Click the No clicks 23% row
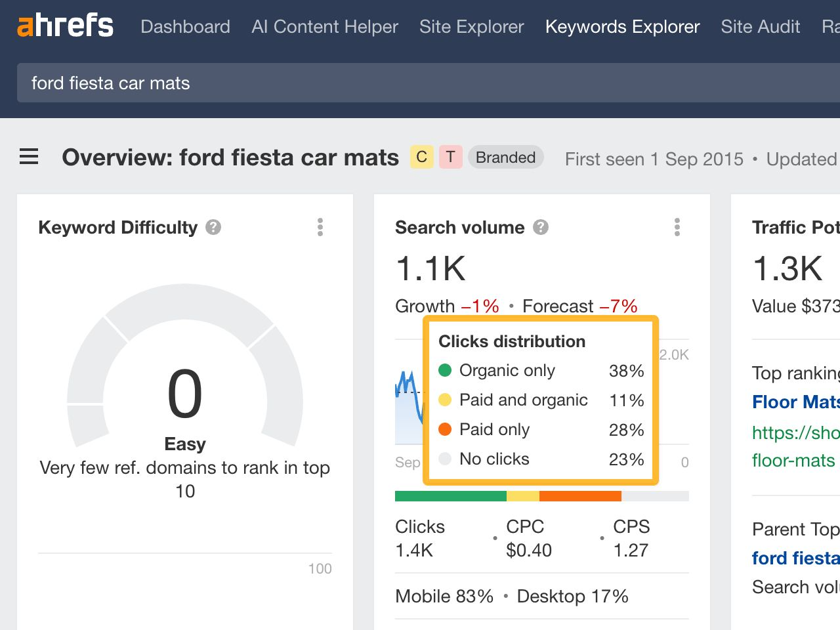This screenshot has height=630, width=840. [541, 459]
